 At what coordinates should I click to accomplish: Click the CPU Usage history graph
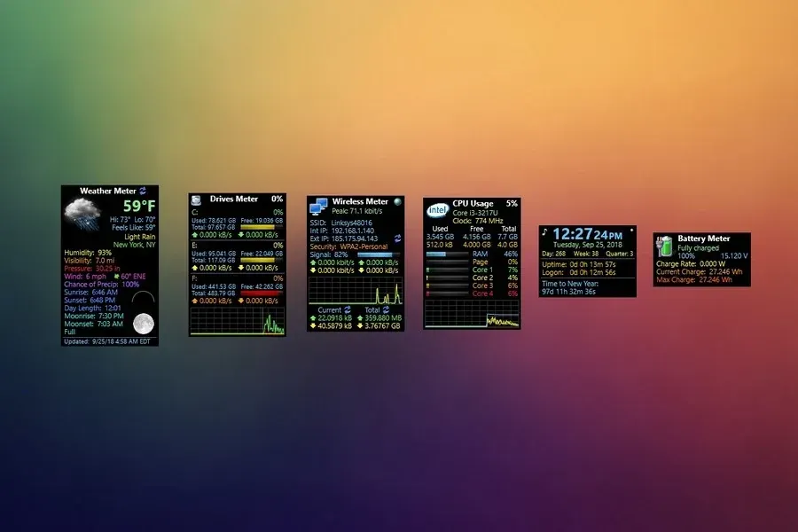pyautogui.click(x=472, y=314)
